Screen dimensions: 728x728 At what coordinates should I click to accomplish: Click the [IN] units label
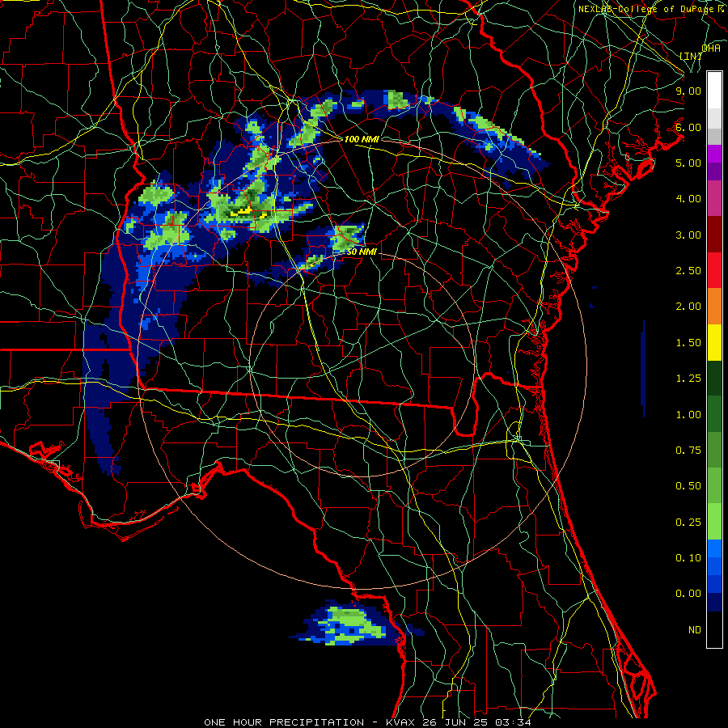pos(691,56)
